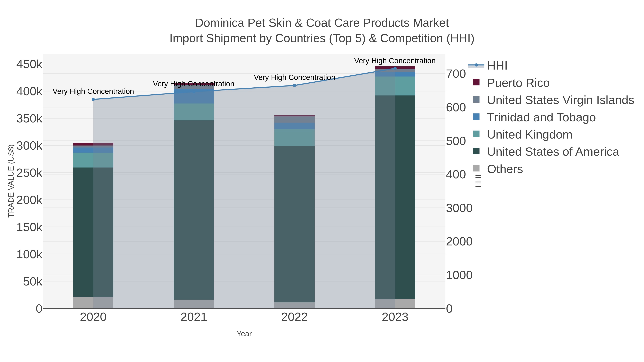644x362 pixels.
Task: Toggle United Kingdom legend label
Action: coord(530,135)
